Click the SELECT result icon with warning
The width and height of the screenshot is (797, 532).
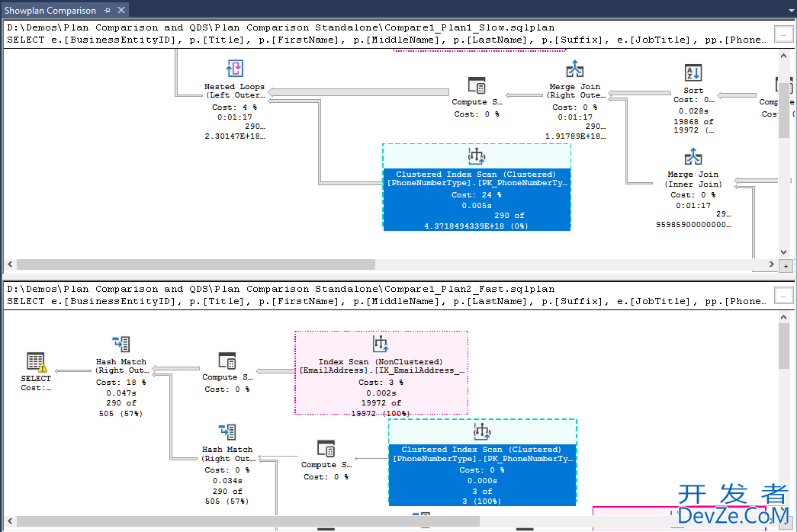point(36,362)
